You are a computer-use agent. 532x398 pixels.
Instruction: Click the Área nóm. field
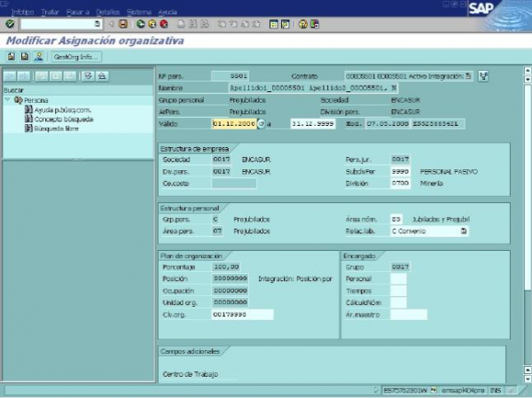point(396,219)
